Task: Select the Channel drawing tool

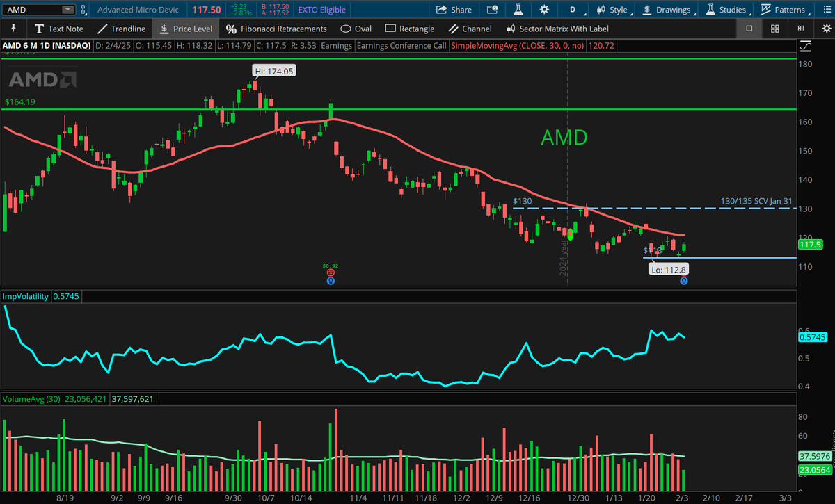Action: pyautogui.click(x=470, y=29)
